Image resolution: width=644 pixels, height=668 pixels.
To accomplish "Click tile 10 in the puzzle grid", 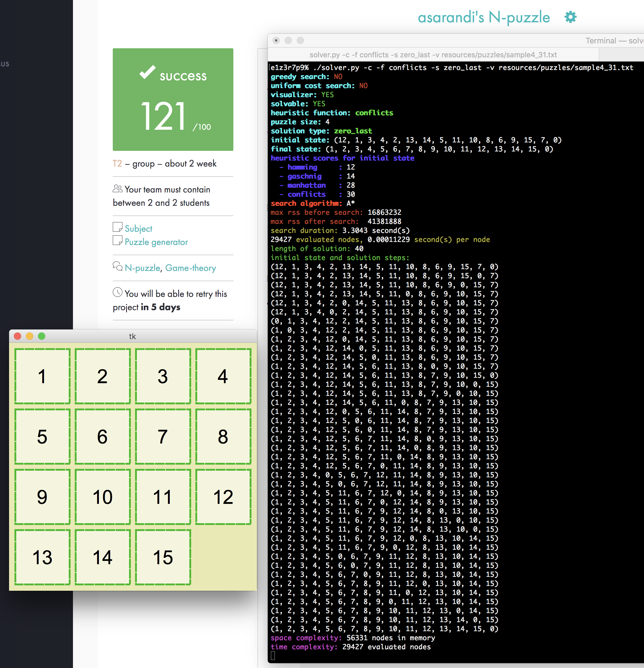I will [x=103, y=497].
